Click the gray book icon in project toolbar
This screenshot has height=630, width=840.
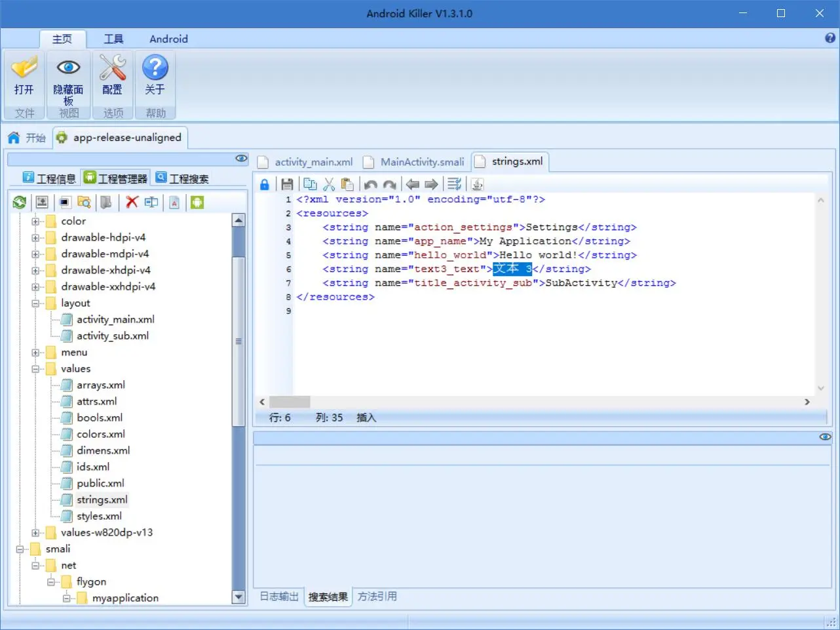[105, 202]
